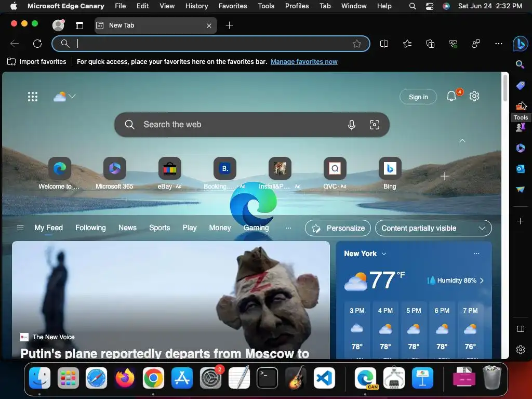Toggle the sidebar panel hide icon
Viewport: 532px width, 399px height.
520,329
